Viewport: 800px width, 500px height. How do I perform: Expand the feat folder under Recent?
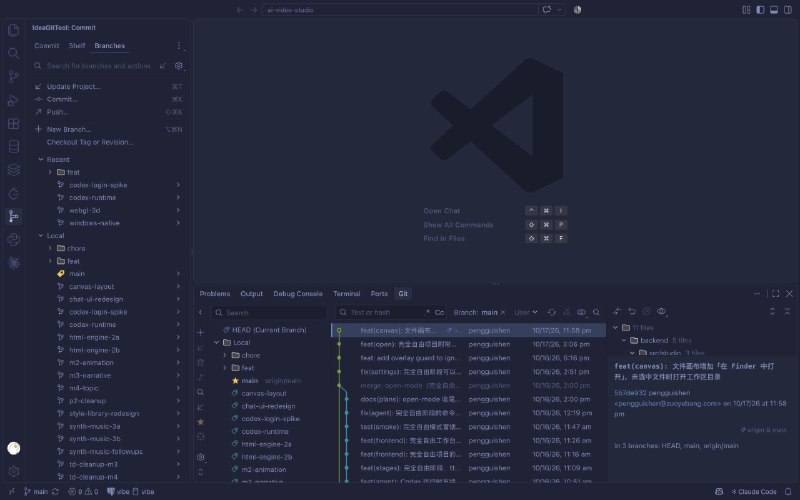pyautogui.click(x=50, y=172)
